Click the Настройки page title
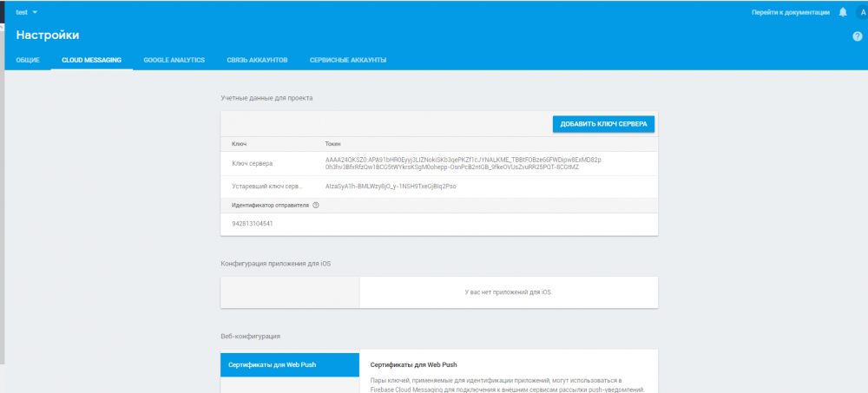This screenshot has width=868, height=393. (x=48, y=36)
